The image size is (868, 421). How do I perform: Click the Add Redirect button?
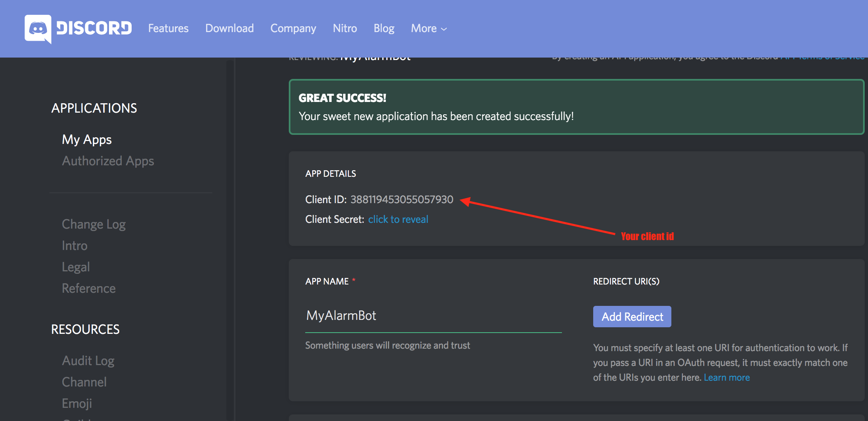[x=632, y=317]
